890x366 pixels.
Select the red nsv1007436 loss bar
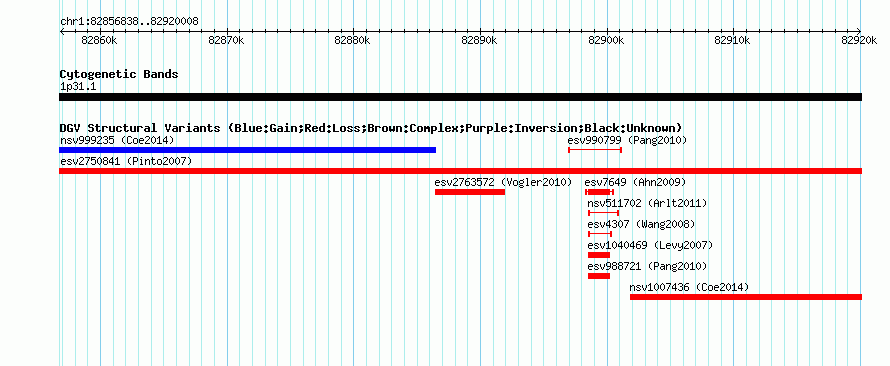coord(746,297)
